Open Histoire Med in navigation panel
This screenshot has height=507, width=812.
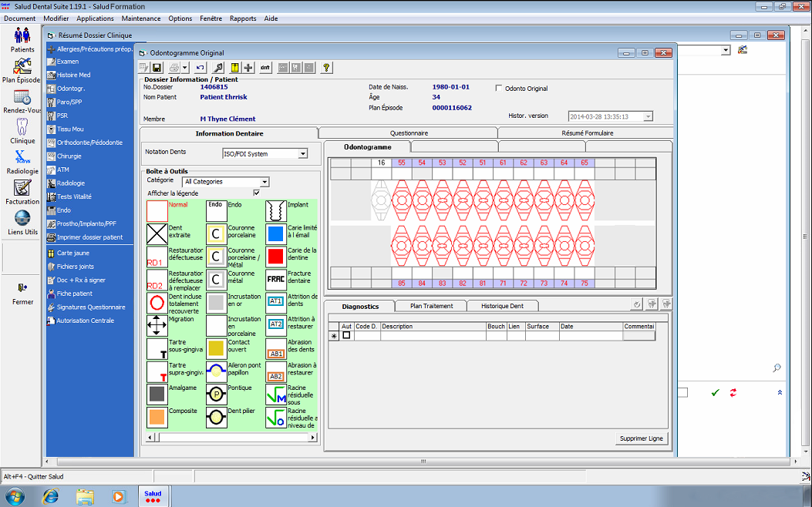[69, 75]
